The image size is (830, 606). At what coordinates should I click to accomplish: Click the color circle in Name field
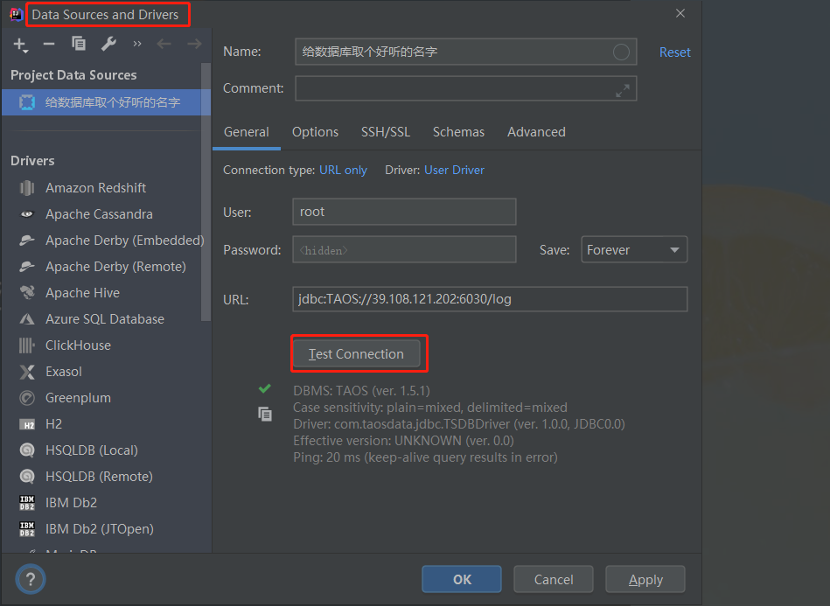(621, 52)
